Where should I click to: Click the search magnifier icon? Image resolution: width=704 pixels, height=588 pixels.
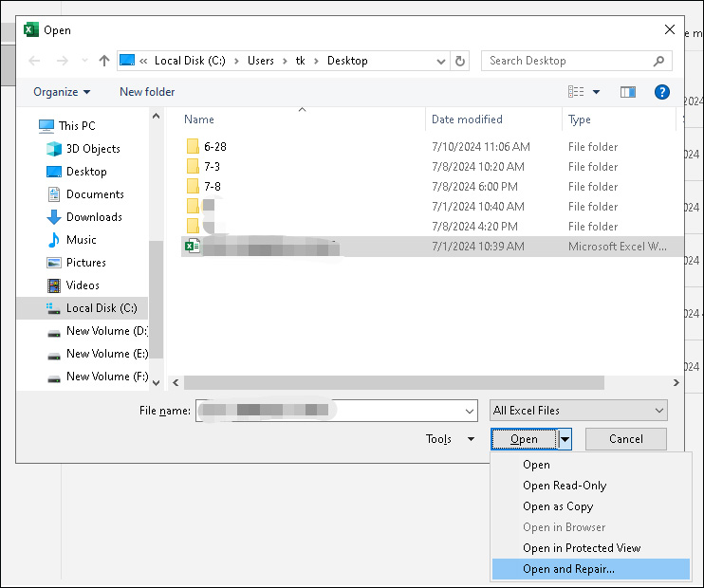click(658, 61)
